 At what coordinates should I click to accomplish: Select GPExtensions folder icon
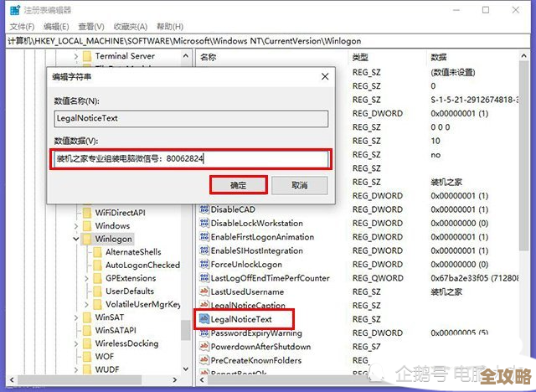click(98, 278)
